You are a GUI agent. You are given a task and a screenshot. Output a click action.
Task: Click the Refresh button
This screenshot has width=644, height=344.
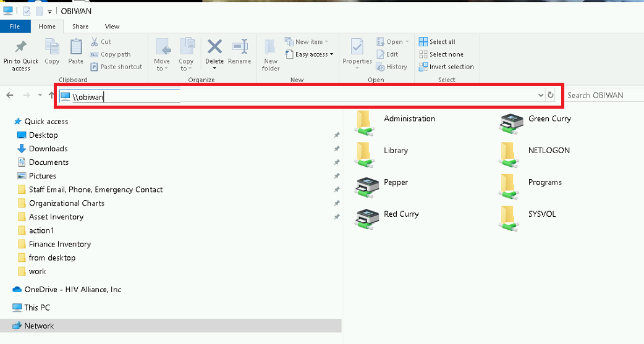(x=551, y=95)
